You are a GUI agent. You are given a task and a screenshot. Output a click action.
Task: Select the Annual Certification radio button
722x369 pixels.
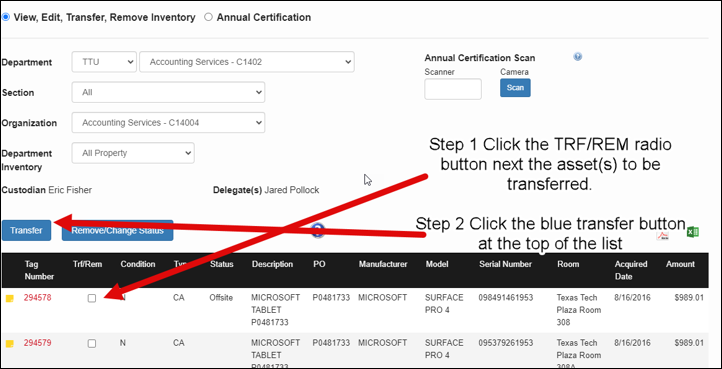pyautogui.click(x=209, y=18)
